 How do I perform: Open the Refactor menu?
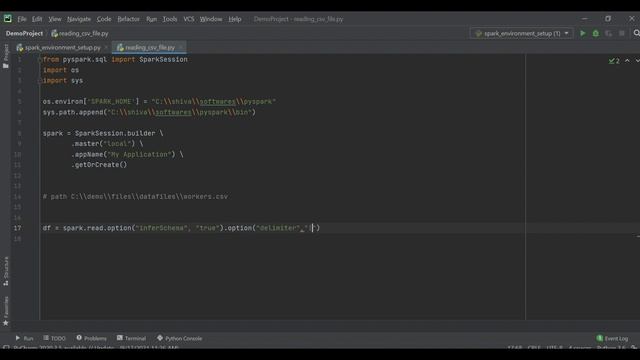(x=128, y=19)
